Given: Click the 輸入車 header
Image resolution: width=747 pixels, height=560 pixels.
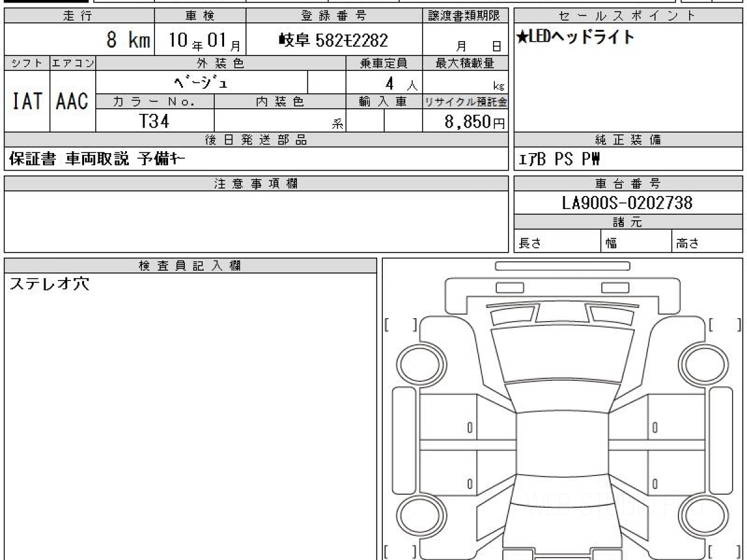Looking at the screenshot, I should (383, 101).
